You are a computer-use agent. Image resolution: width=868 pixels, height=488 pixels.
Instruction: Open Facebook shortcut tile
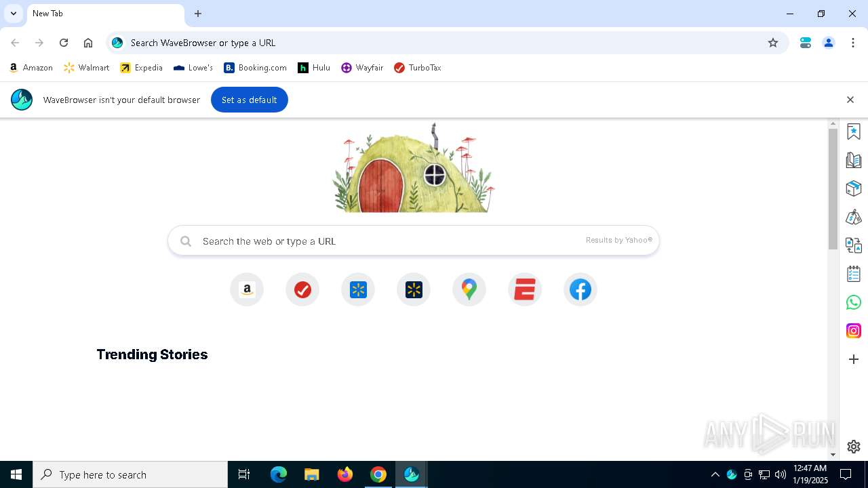[580, 289]
